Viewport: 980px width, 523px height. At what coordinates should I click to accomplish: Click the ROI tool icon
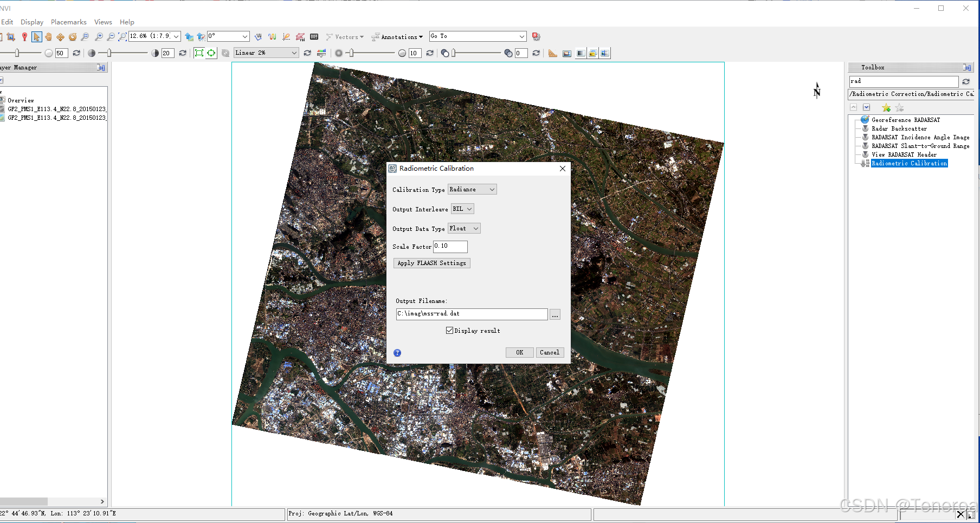pyautogui.click(x=300, y=37)
